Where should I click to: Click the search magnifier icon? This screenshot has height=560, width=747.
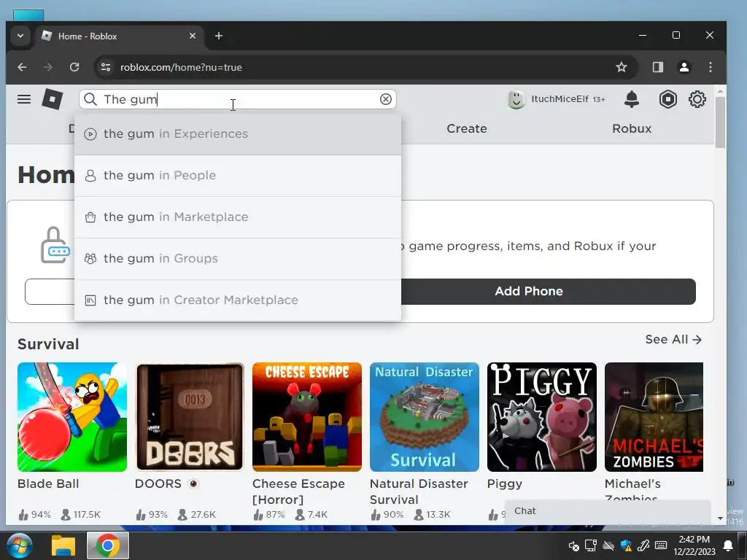(90, 99)
